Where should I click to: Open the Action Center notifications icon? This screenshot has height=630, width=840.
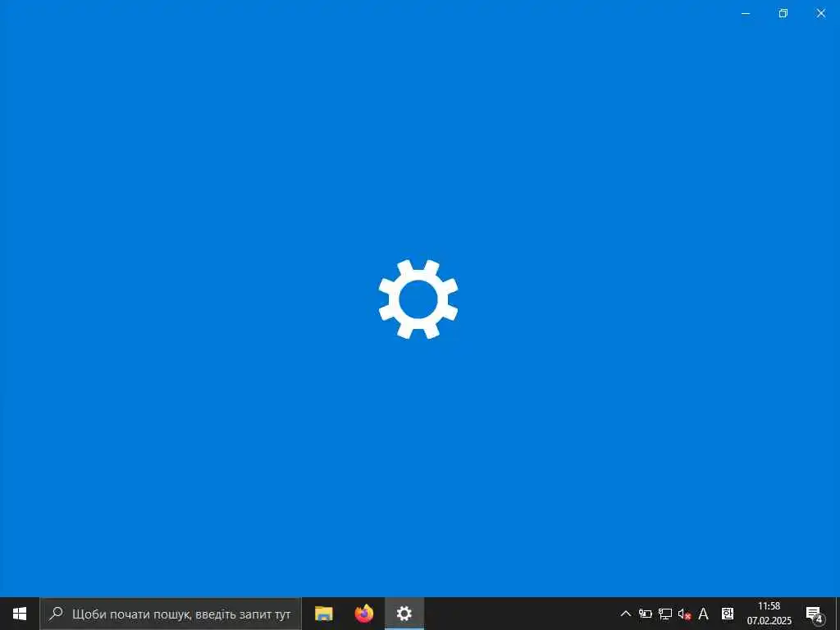coord(815,614)
